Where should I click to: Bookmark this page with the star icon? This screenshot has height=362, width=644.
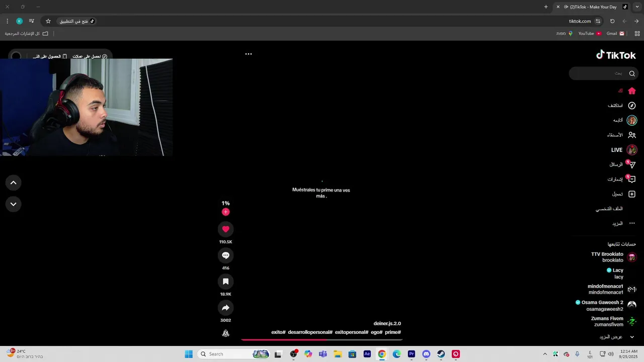48,21
